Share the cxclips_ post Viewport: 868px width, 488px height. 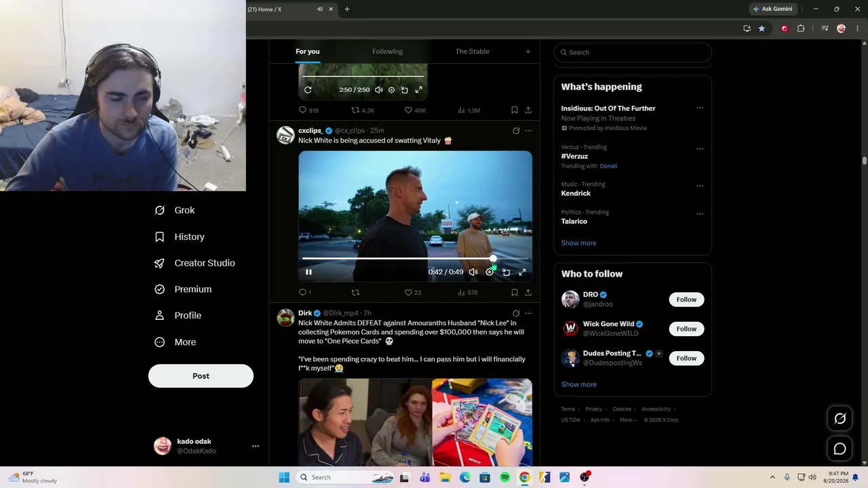click(x=528, y=293)
